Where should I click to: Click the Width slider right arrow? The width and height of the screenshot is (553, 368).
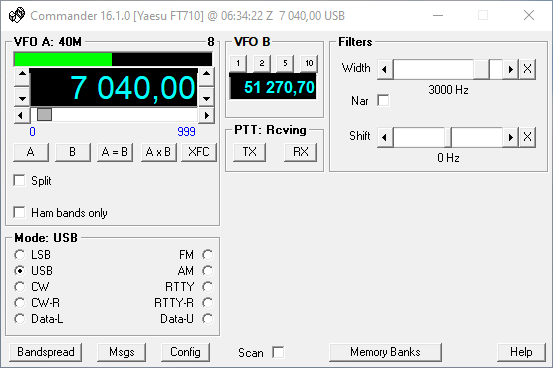point(510,69)
